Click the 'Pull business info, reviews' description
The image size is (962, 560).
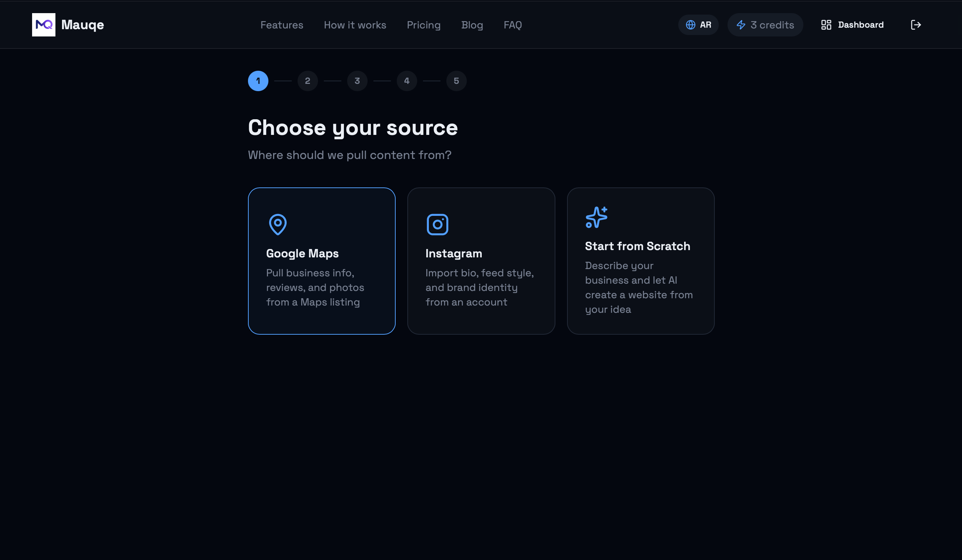(315, 287)
